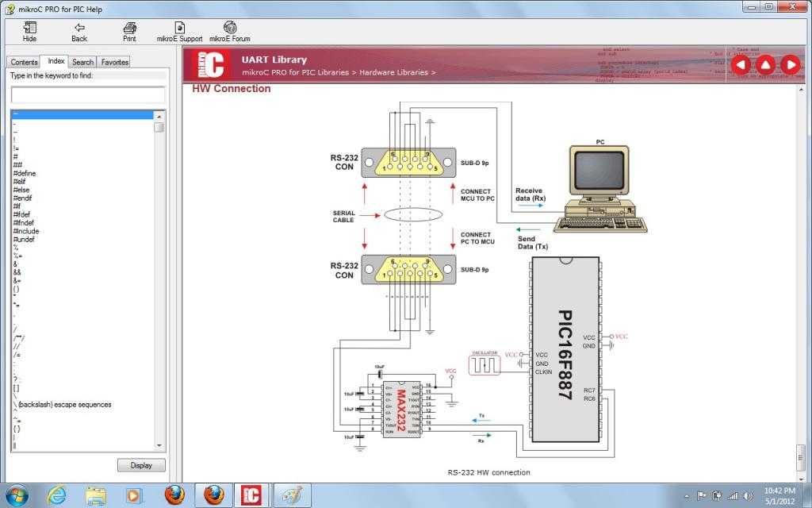Open mikroE Forum from toolbar
Screen dimensions: 812x508
[230, 32]
